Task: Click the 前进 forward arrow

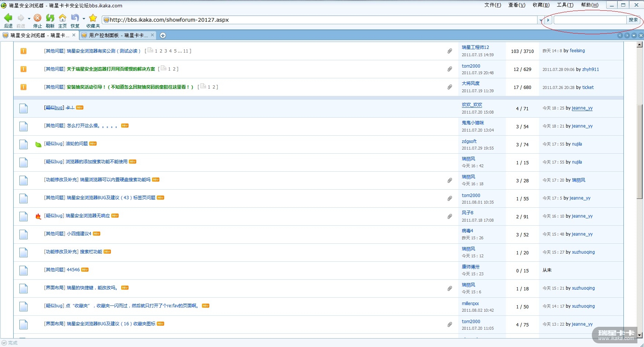Action: pos(21,18)
